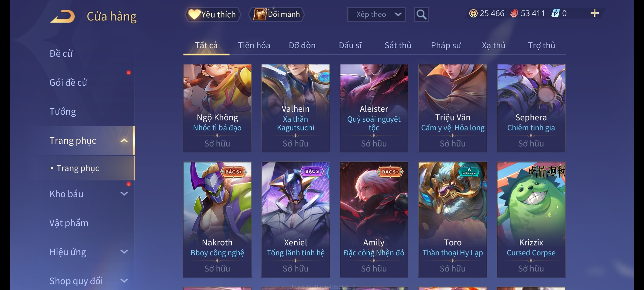This screenshot has height=290, width=644.
Task: Tap the blue ticket currency icon
Action: (555, 13)
